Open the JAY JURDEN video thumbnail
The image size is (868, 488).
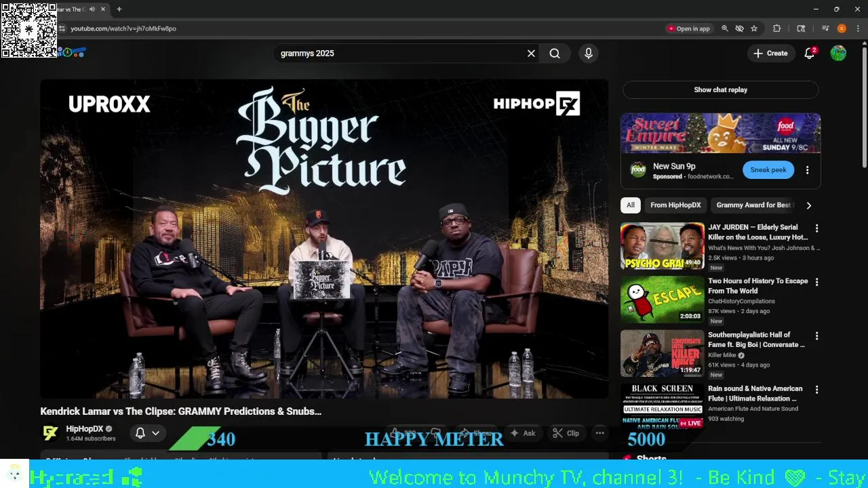662,246
